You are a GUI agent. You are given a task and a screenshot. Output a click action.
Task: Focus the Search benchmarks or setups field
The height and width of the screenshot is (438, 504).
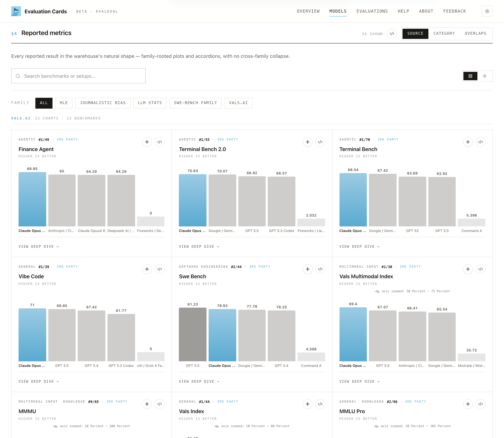[78, 76]
